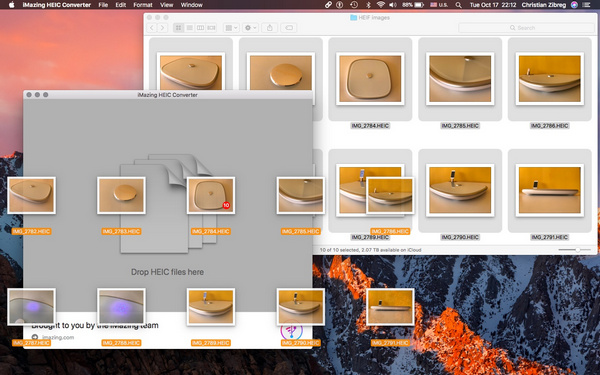The height and width of the screenshot is (375, 600).
Task: Open the Finder arrange-by dropdown
Action: tap(231, 28)
